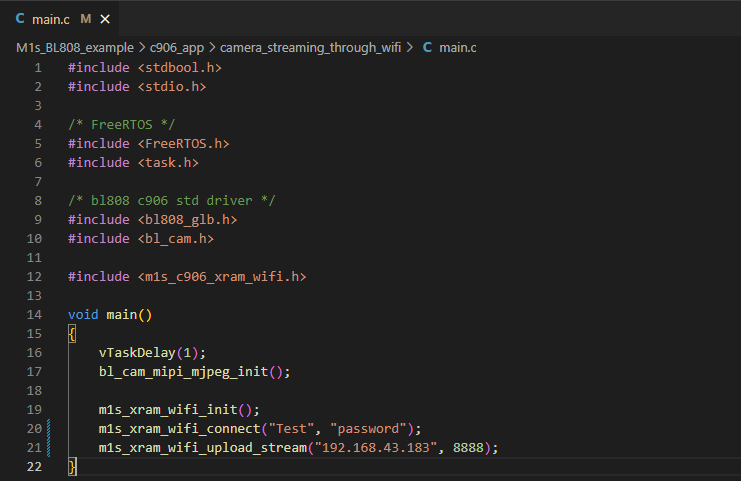The height and width of the screenshot is (481, 741).
Task: Click the 8888 port number
Action: click(468, 447)
